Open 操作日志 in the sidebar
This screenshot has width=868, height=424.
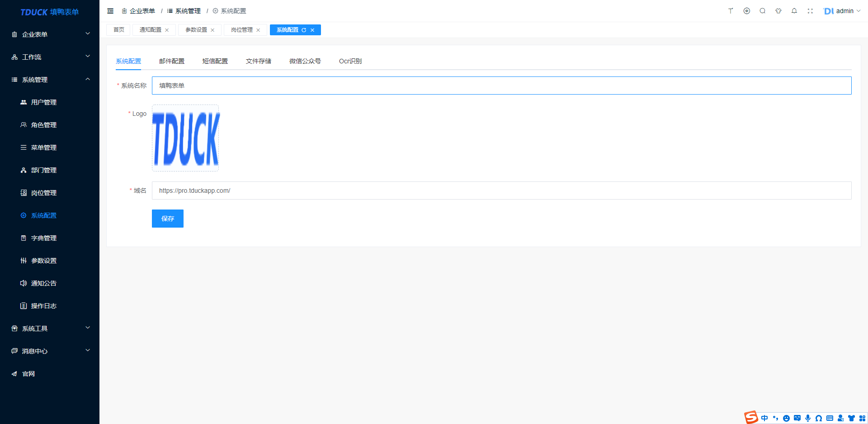tap(50, 306)
